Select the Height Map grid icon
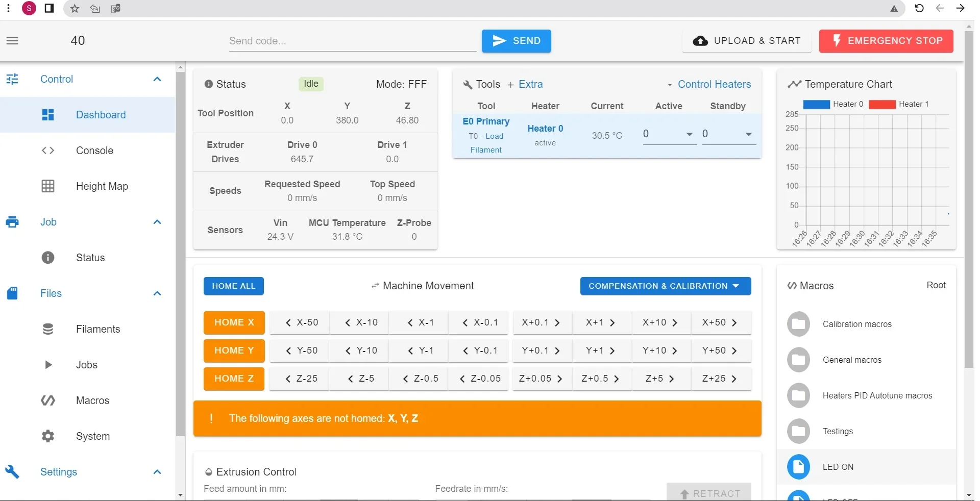Viewport: 980px width, 501px height. pos(48,187)
